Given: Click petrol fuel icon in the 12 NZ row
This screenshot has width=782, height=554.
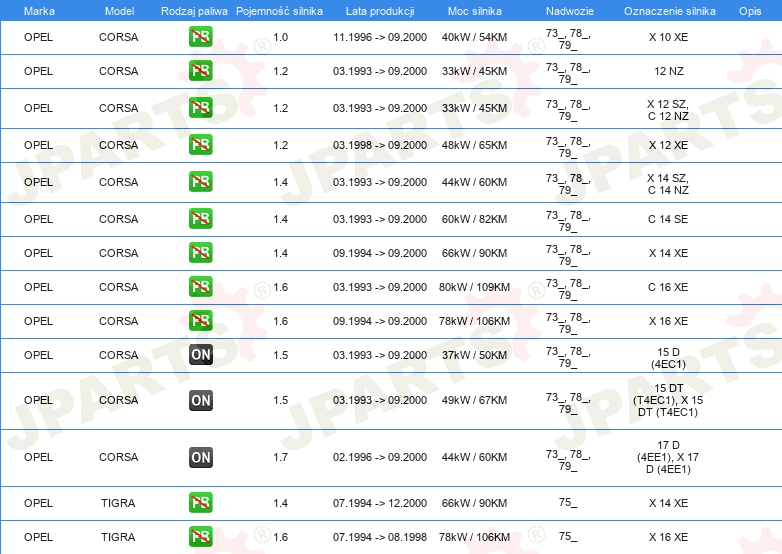Looking at the screenshot, I should tap(200, 71).
